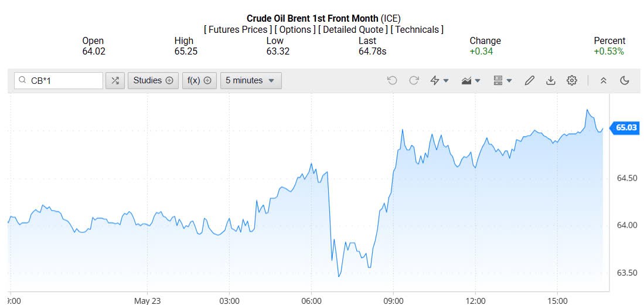The width and height of the screenshot is (644, 305).
Task: Click the compare symbols shuffle icon
Action: click(115, 81)
